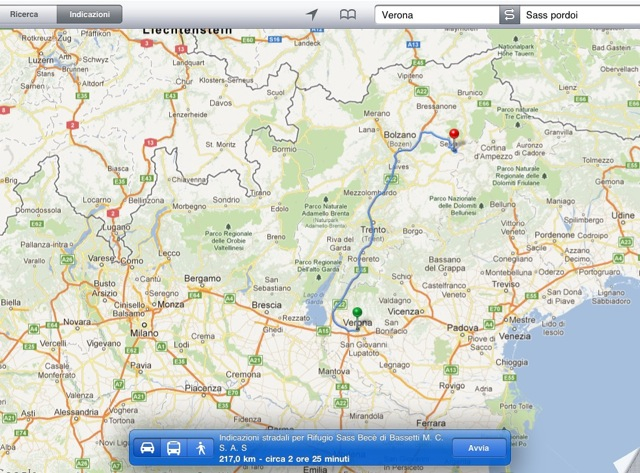The image size is (640, 473).
Task: Tap the Bolzano city label
Action: (x=400, y=135)
